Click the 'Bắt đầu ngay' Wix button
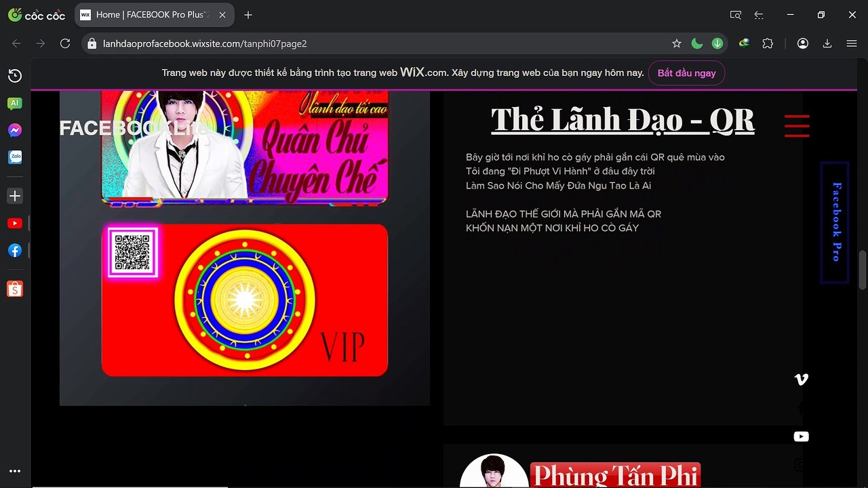Image resolution: width=868 pixels, height=488 pixels. [686, 73]
